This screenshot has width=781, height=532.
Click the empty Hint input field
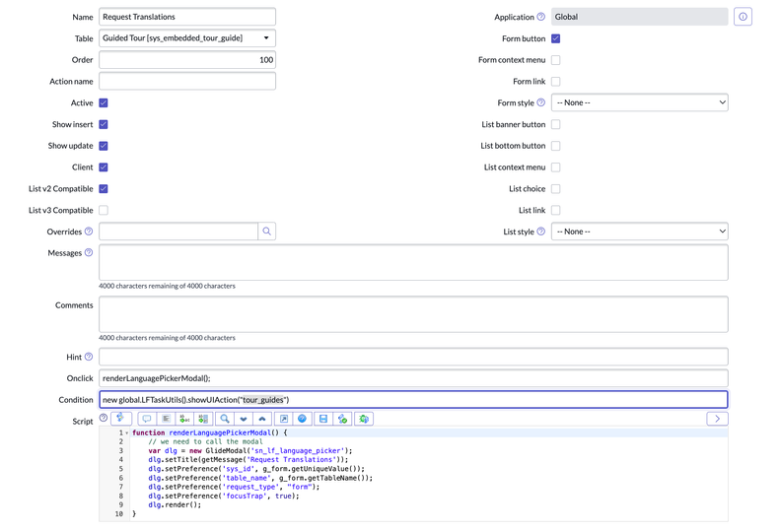pyautogui.click(x=413, y=357)
